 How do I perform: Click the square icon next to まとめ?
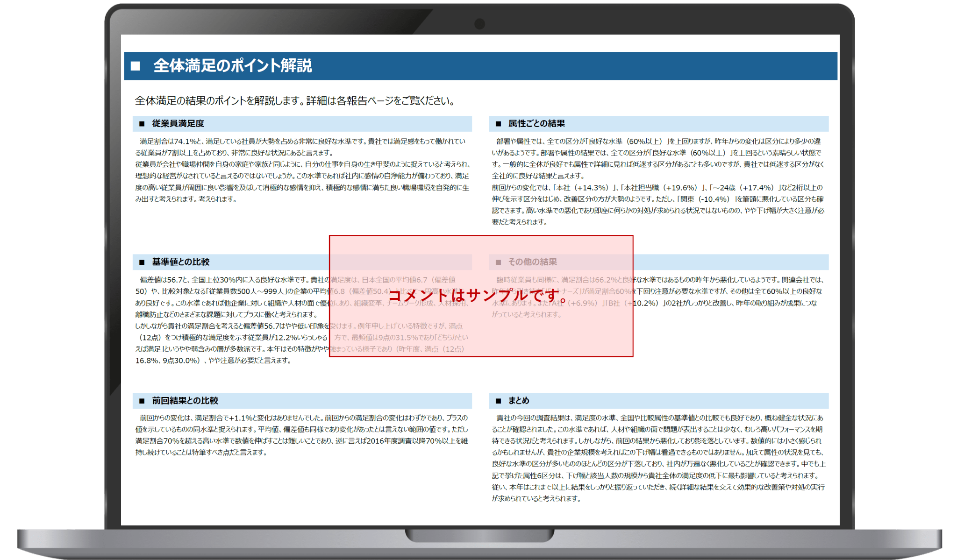pos(498,400)
